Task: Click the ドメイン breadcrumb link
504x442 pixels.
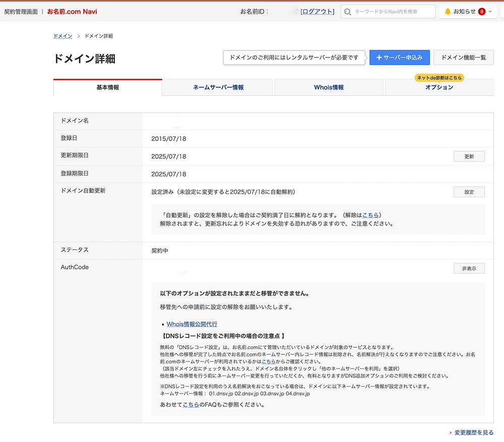Action: [62, 36]
